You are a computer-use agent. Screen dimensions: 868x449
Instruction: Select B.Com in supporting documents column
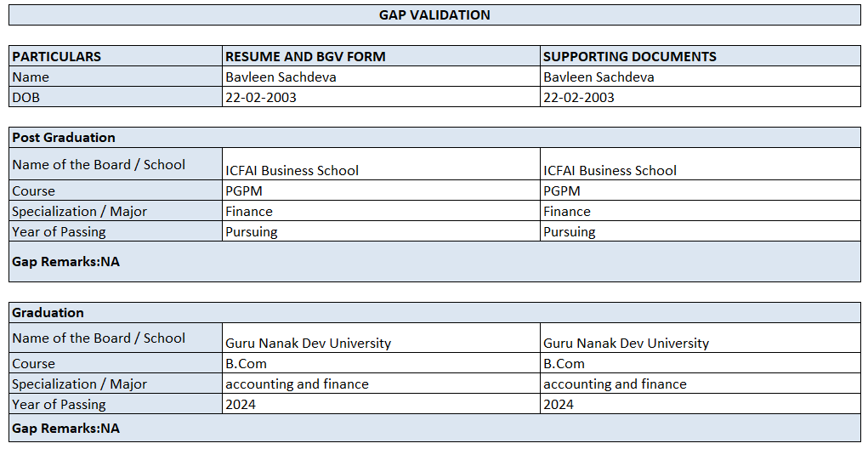[564, 363]
